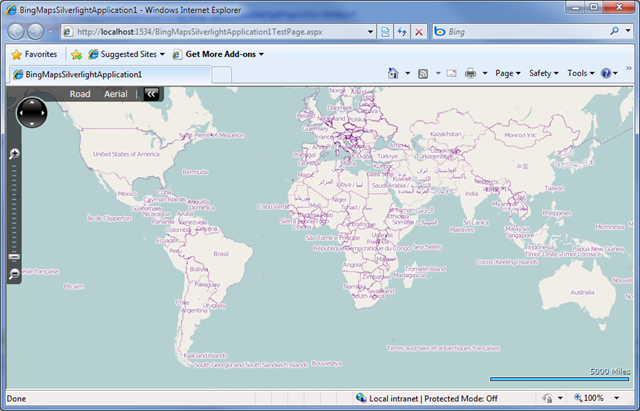Click the RSS feeds icon
Viewport: 640px width, 411px height.
423,73
